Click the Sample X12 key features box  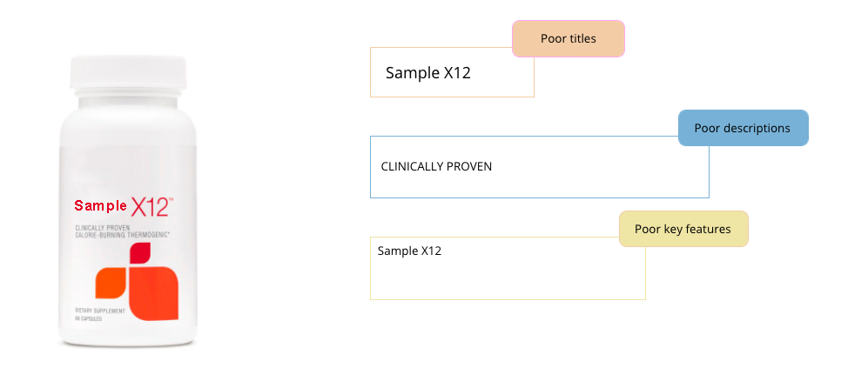click(508, 268)
